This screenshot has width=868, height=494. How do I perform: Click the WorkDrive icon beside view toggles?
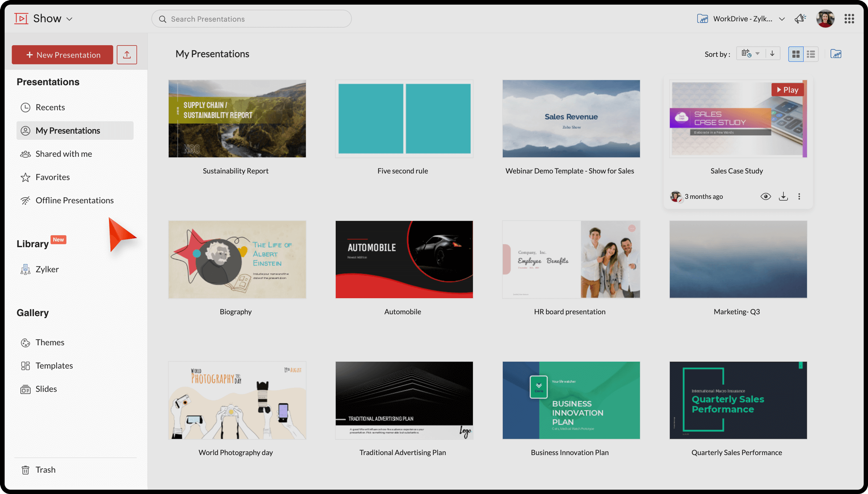click(x=836, y=54)
